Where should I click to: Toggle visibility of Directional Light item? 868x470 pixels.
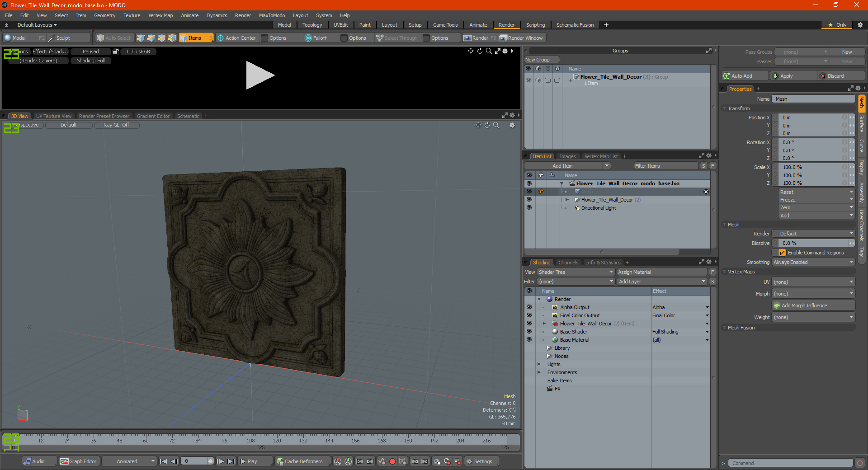click(x=529, y=208)
